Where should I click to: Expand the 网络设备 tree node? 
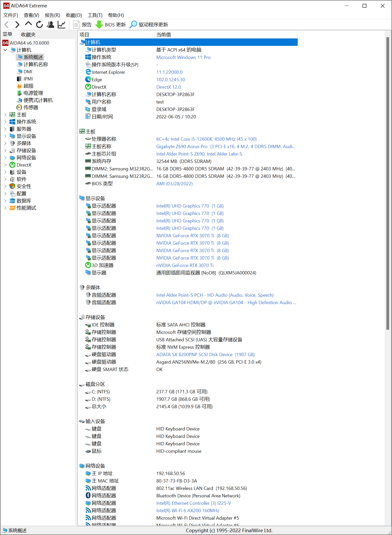(x=5, y=158)
